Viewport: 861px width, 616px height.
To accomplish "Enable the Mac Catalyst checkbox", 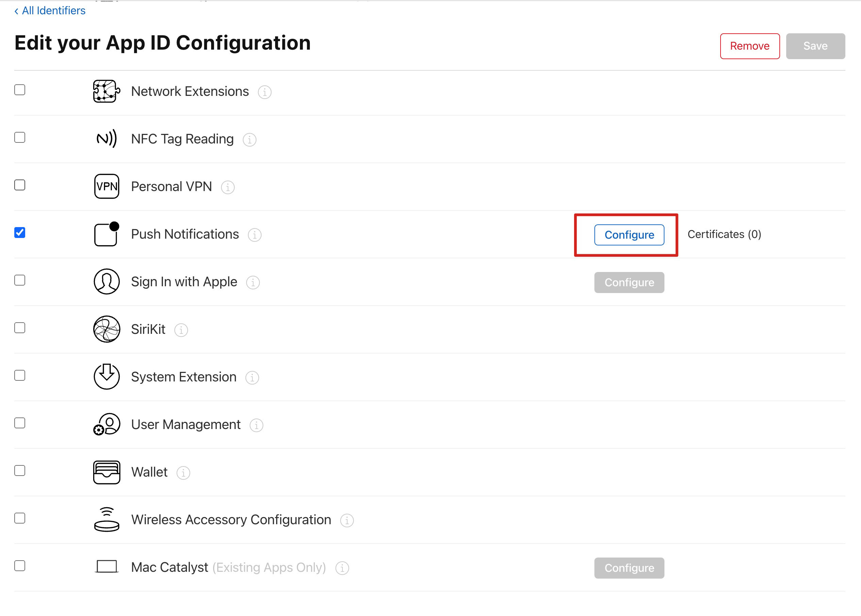I will [x=20, y=566].
